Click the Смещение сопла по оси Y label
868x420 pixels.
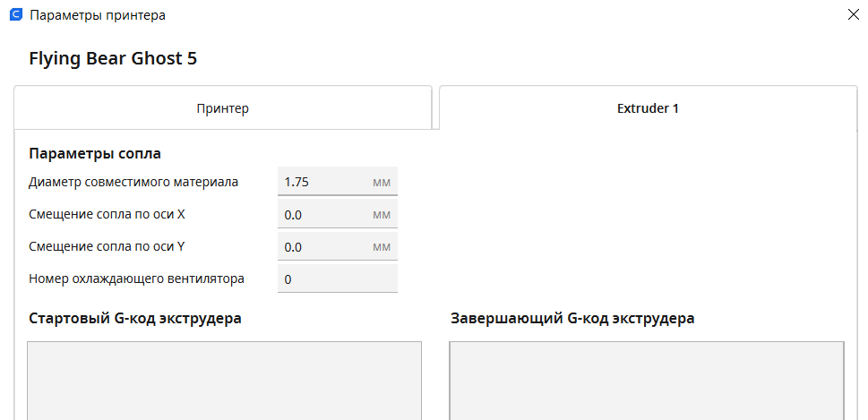[x=107, y=247]
